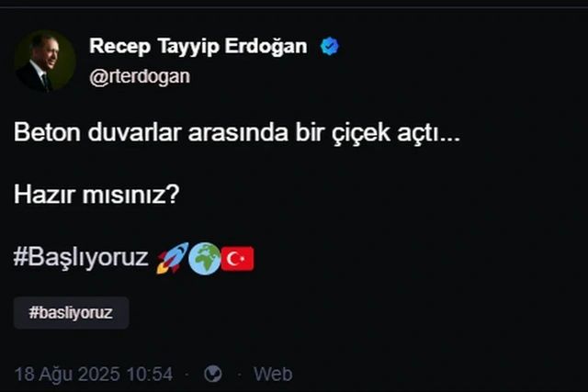Open the Recep Tayyip Erdoğan display name

198,47
